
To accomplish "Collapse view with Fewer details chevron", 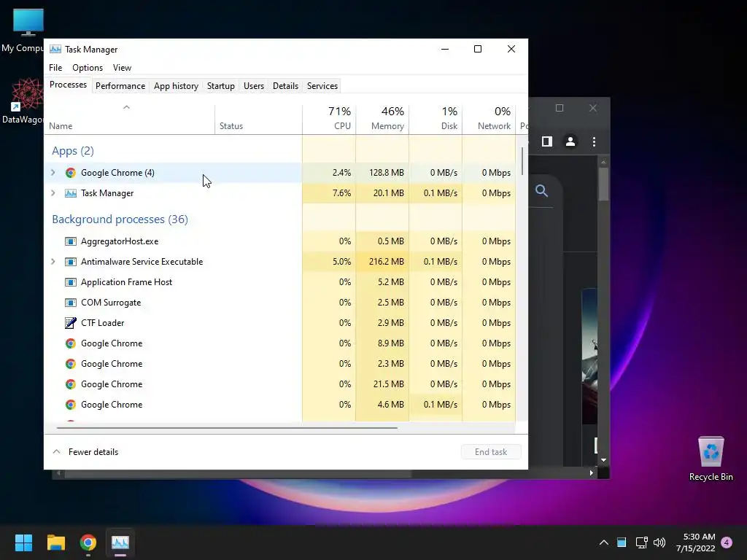I will (56, 452).
